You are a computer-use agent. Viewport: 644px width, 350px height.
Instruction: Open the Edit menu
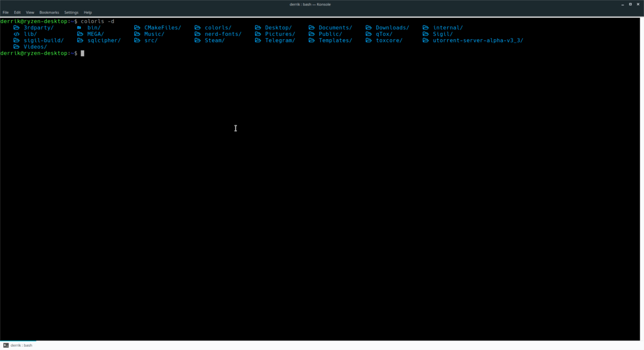click(18, 12)
